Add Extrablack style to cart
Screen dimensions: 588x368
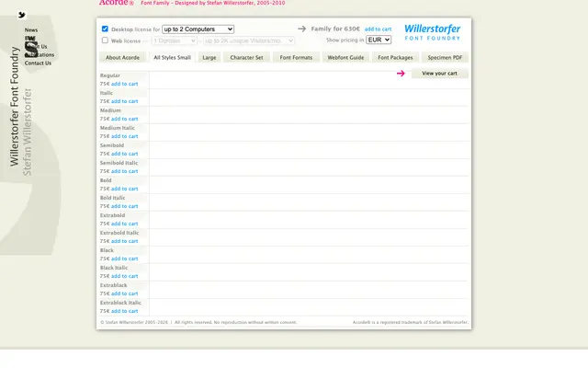[125, 293]
